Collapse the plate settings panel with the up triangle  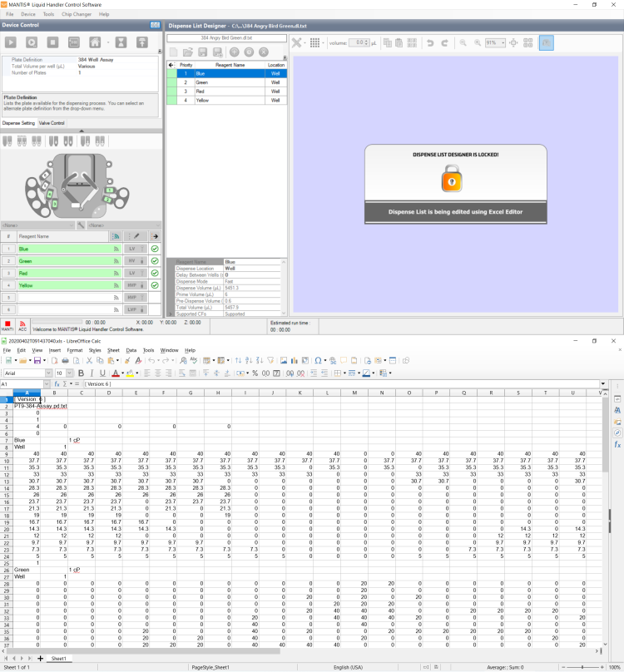tap(82, 131)
